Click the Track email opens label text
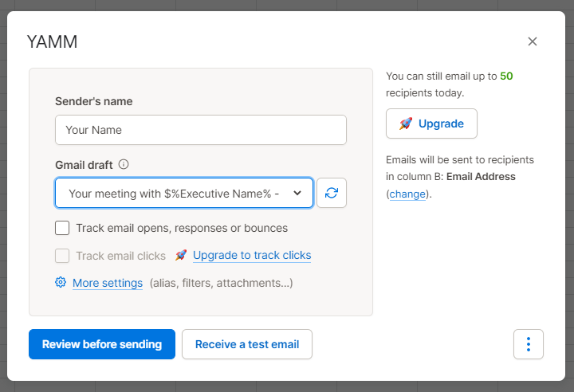This screenshot has width=574, height=392. [x=182, y=228]
